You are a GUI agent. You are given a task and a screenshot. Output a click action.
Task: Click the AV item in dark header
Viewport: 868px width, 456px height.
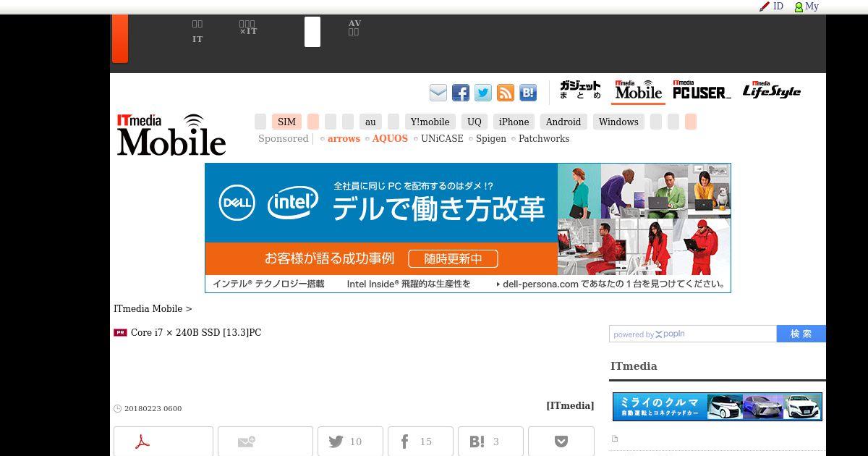pyautogui.click(x=354, y=28)
